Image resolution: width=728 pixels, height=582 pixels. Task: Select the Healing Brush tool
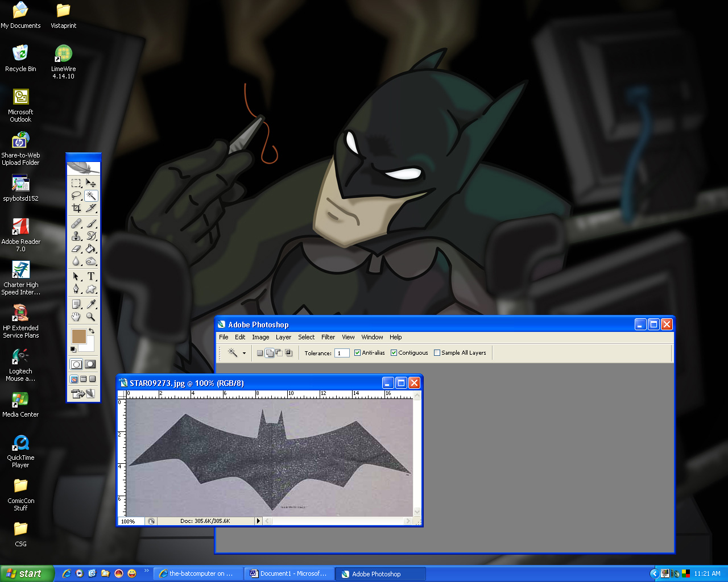76,223
